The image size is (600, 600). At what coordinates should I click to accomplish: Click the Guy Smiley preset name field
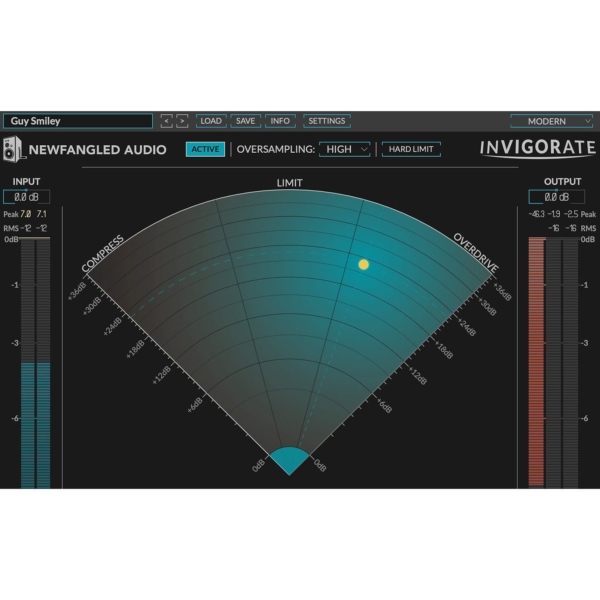coord(78,121)
